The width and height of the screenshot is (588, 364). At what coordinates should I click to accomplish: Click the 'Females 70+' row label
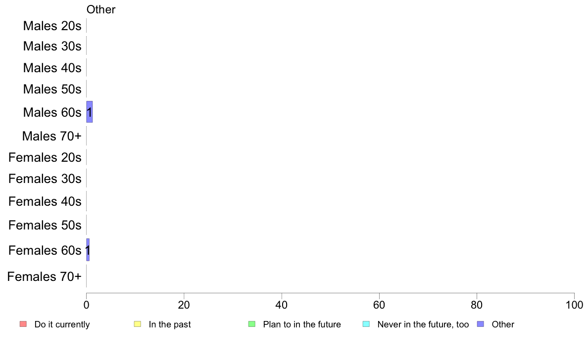pyautogui.click(x=44, y=276)
